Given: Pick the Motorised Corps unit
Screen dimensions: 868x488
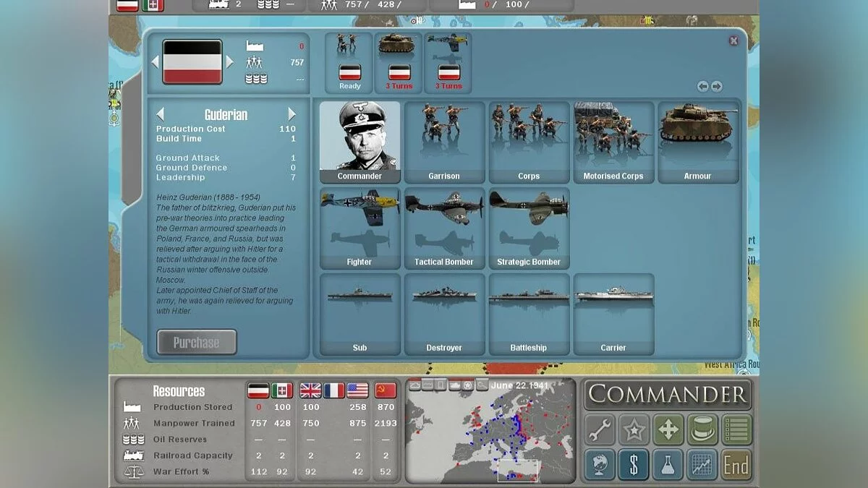Looking at the screenshot, I should [x=613, y=142].
